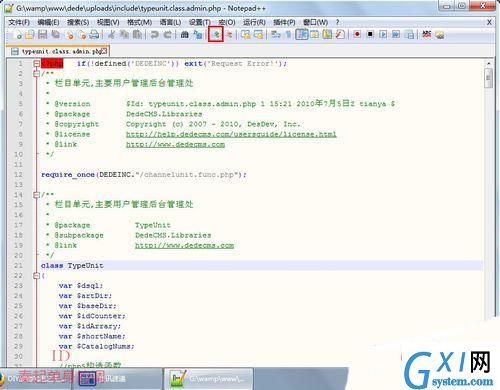Viewport: 500px width, 390px height.
Task: Open the 设置(T) menu
Action: coord(200,22)
